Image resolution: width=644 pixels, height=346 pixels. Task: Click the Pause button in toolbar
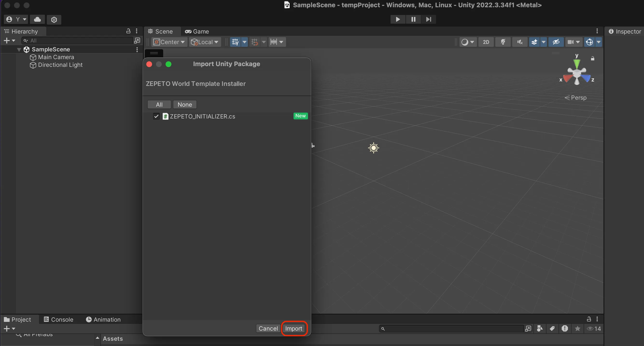(x=413, y=19)
